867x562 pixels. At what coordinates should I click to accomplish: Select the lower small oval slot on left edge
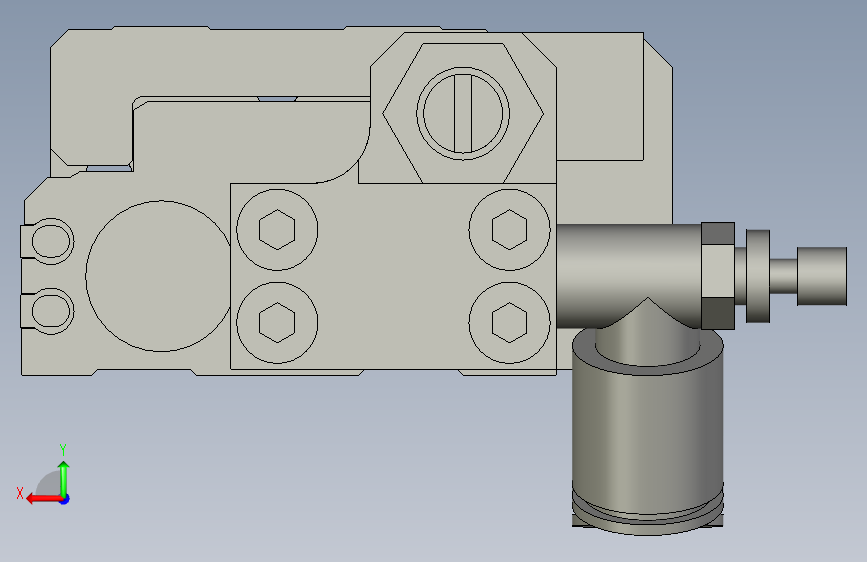(x=52, y=311)
